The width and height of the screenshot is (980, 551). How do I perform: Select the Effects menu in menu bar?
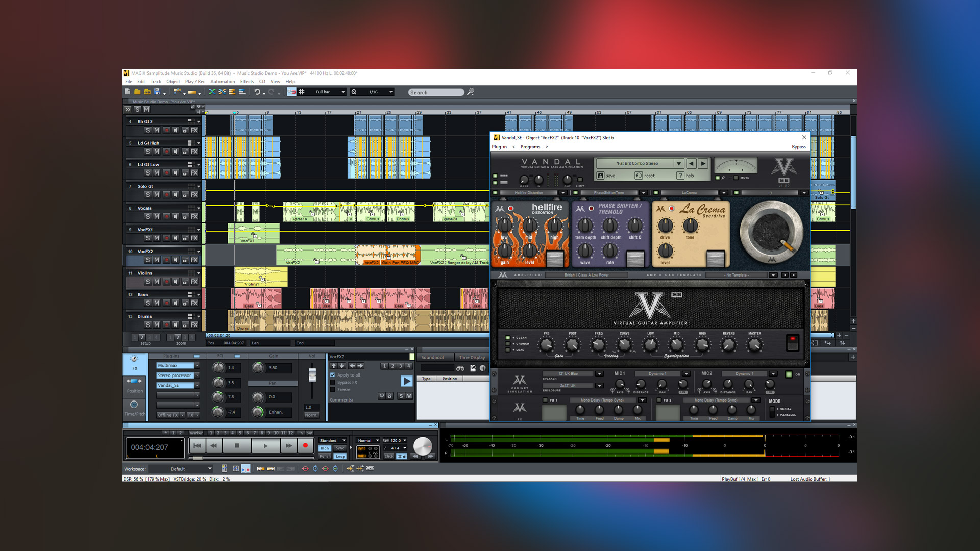point(247,82)
